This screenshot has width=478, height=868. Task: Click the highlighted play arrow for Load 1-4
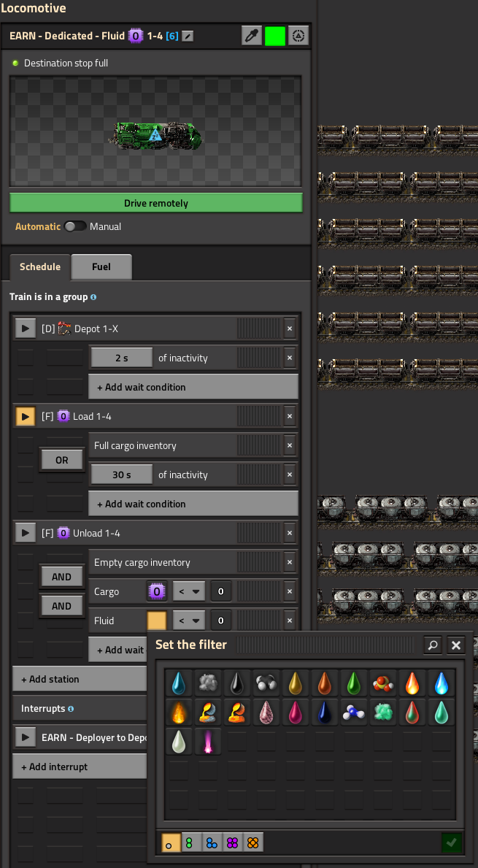pos(25,416)
